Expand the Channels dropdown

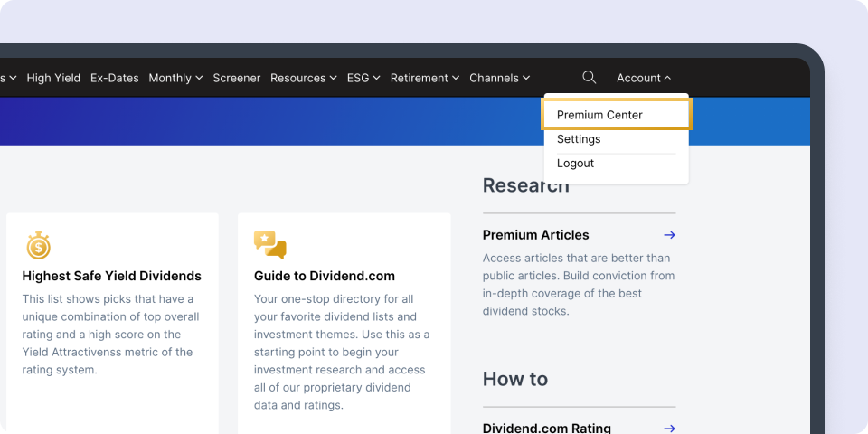(x=499, y=78)
